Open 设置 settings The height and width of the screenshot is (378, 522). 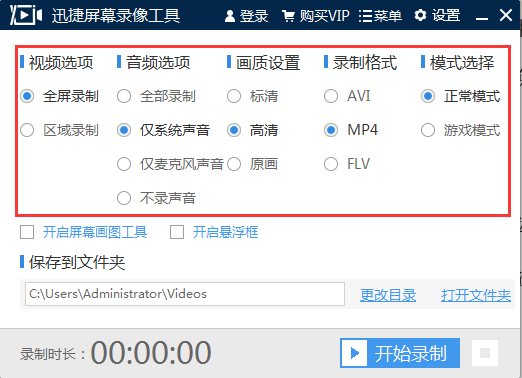point(437,15)
